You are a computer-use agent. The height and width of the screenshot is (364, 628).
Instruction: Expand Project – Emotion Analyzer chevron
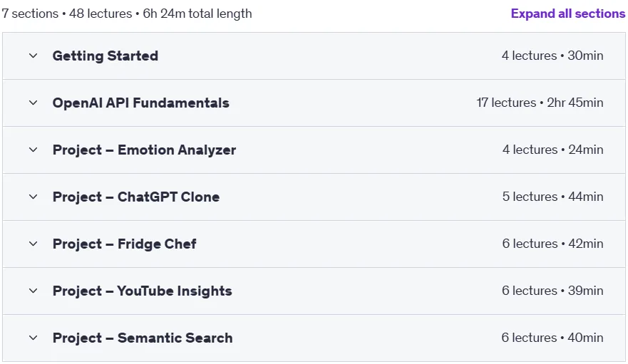click(34, 150)
